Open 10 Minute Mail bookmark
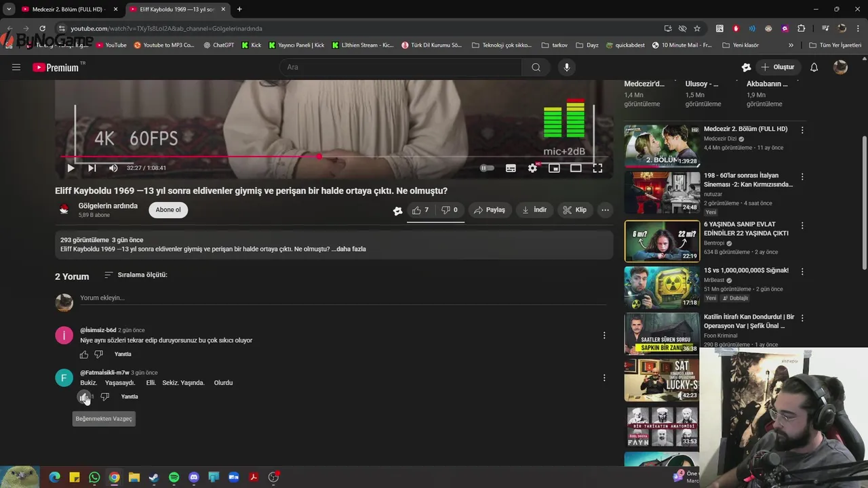 pyautogui.click(x=682, y=45)
